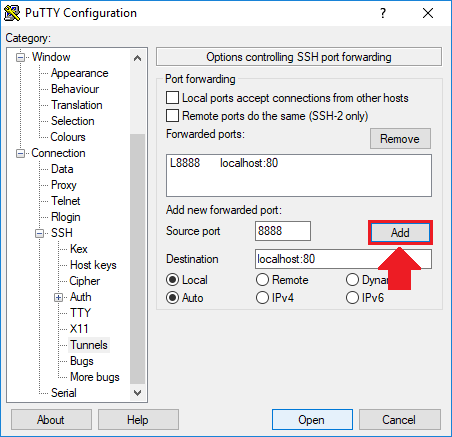
Task: Open the Host keys category
Action: tap(93, 265)
